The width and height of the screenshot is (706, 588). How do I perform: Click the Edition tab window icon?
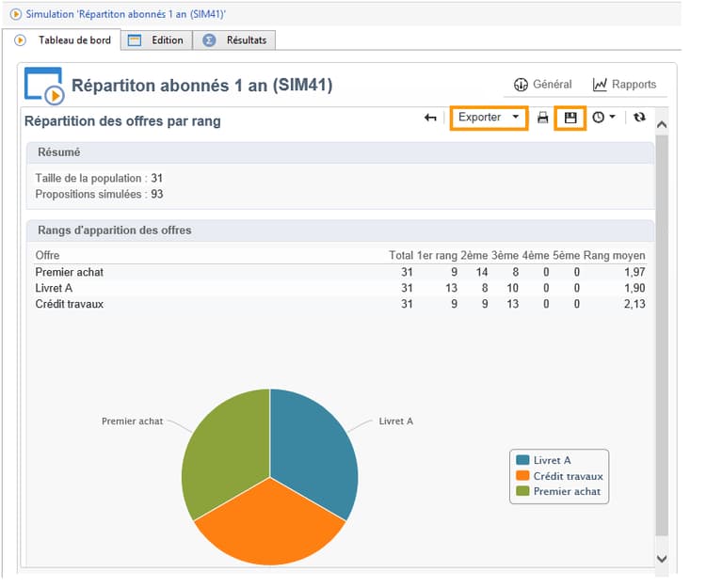135,40
